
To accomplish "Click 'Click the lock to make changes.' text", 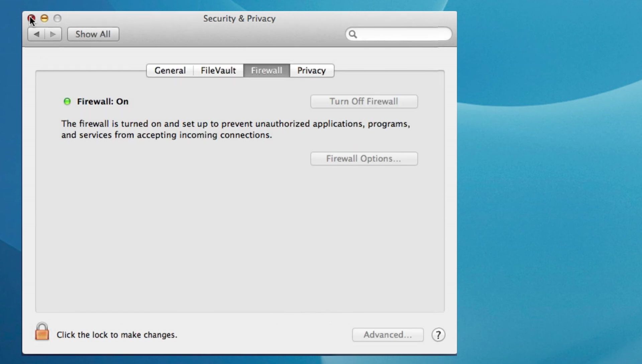I will 117,335.
